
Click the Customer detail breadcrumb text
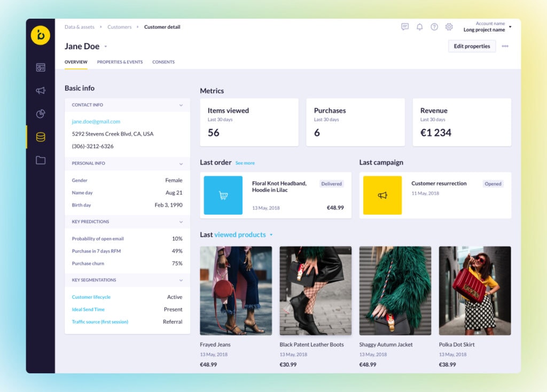pos(162,27)
